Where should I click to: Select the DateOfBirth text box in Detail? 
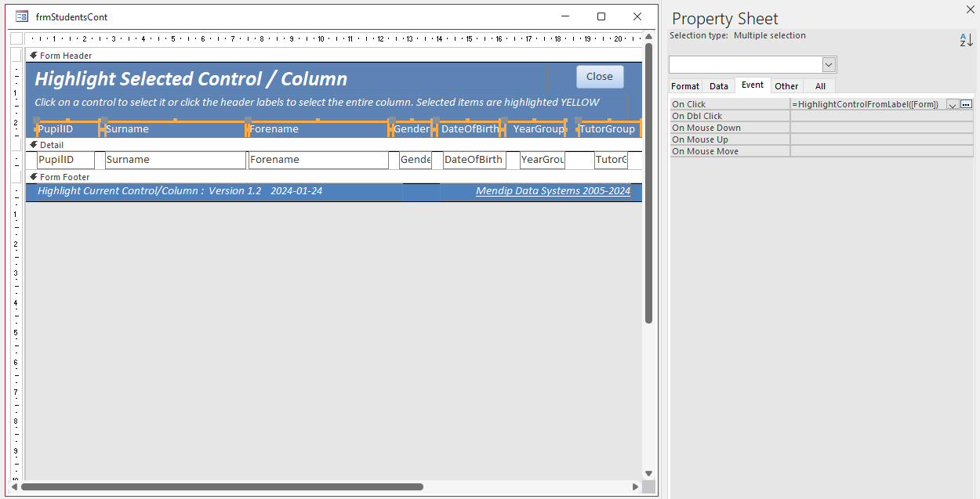[474, 160]
